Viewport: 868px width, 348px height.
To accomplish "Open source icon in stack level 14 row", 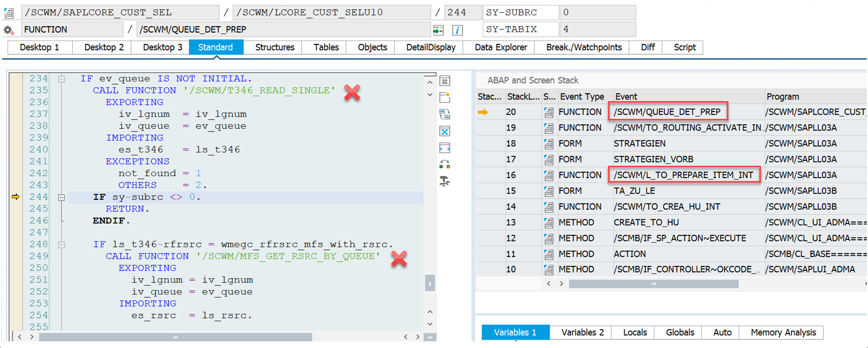I will tap(548, 206).
